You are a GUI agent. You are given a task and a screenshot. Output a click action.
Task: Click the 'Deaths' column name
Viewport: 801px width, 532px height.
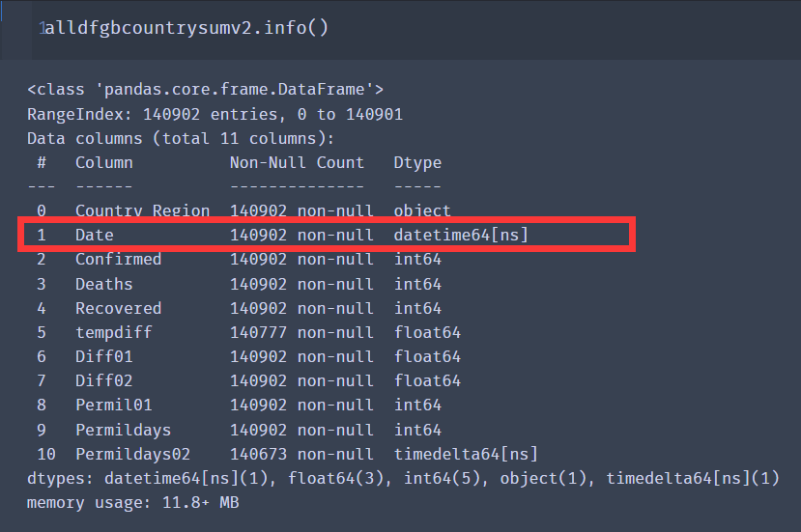pos(103,284)
